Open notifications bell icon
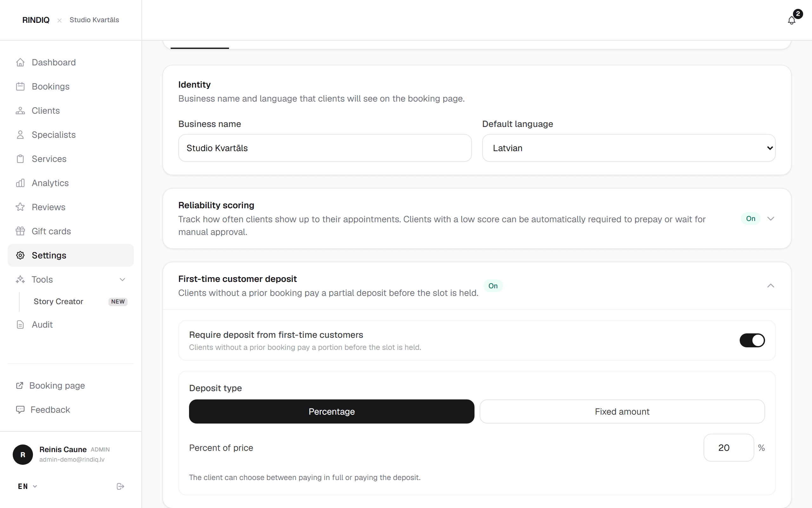 click(791, 21)
